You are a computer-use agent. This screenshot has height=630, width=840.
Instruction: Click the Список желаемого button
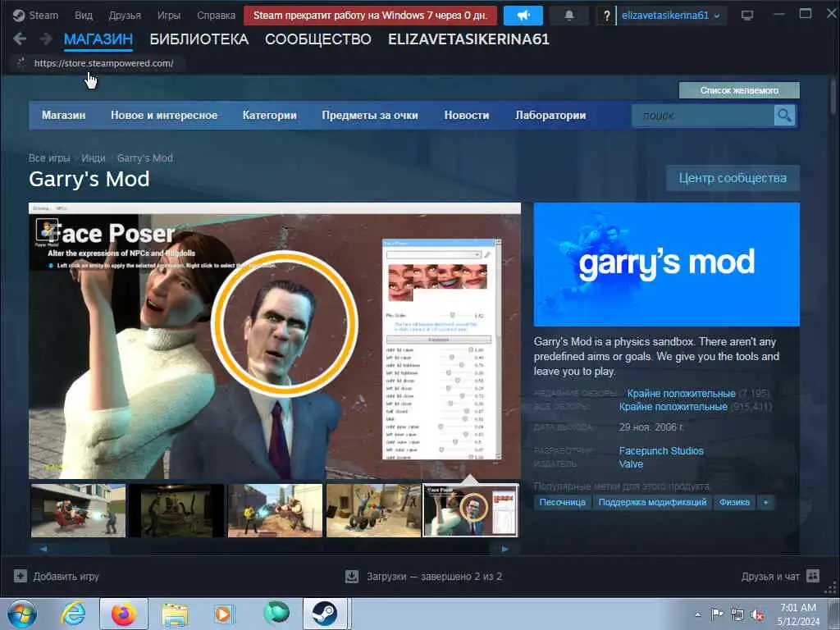pyautogui.click(x=739, y=90)
